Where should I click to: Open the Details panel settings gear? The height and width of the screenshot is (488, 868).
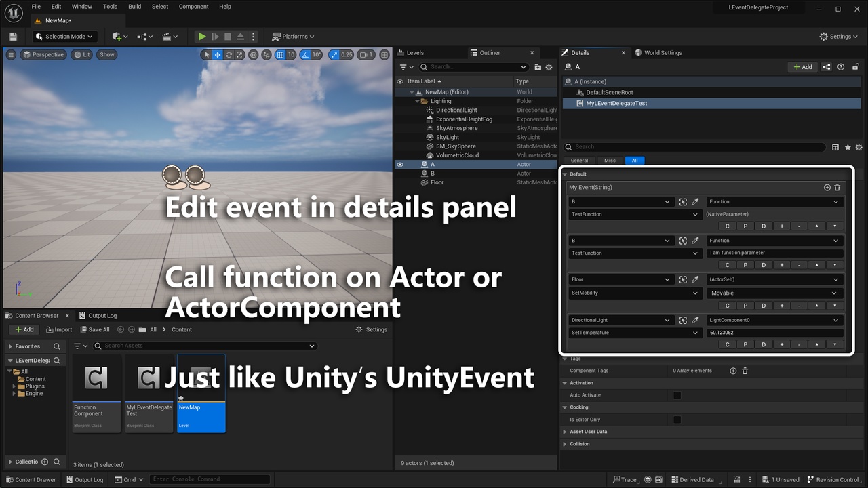click(x=859, y=147)
